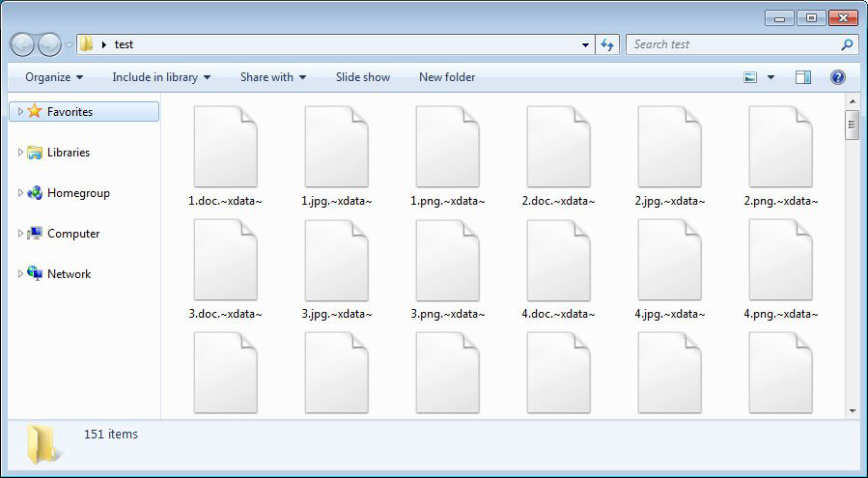Click the test path in address bar
The width and height of the screenshot is (868, 478).
coord(124,44)
